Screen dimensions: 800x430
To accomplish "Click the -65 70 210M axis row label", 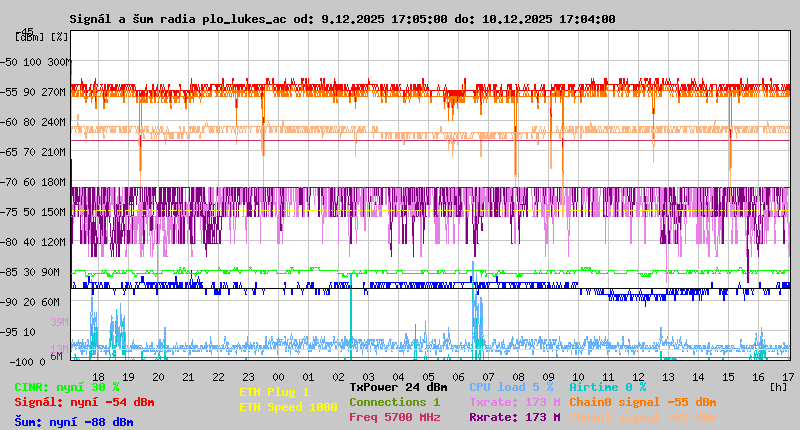I will click(33, 153).
